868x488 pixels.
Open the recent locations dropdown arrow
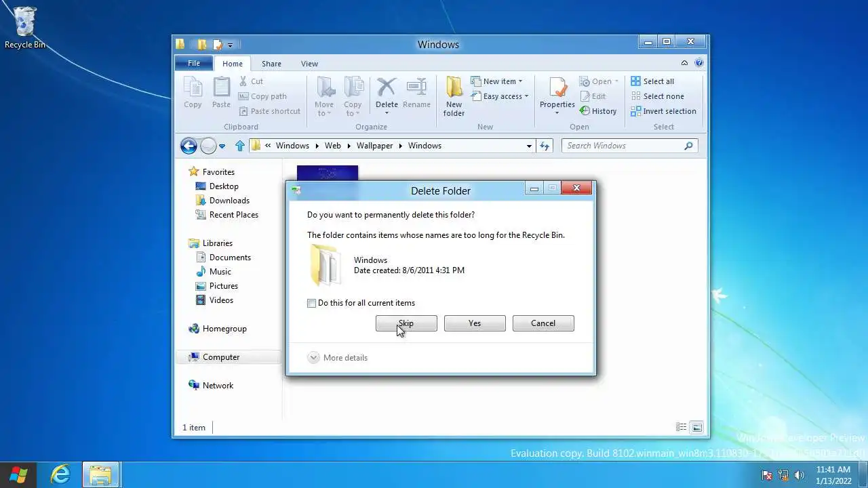tap(222, 146)
